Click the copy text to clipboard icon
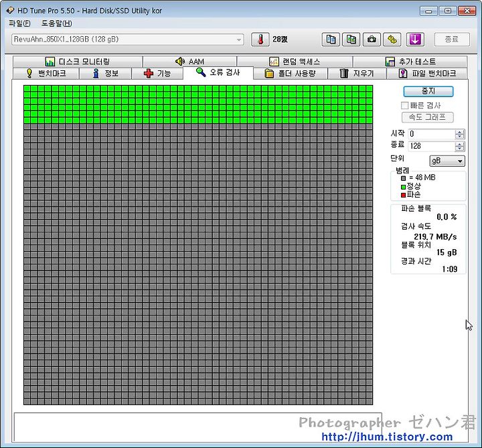This screenshot has height=448, width=482. (x=331, y=40)
